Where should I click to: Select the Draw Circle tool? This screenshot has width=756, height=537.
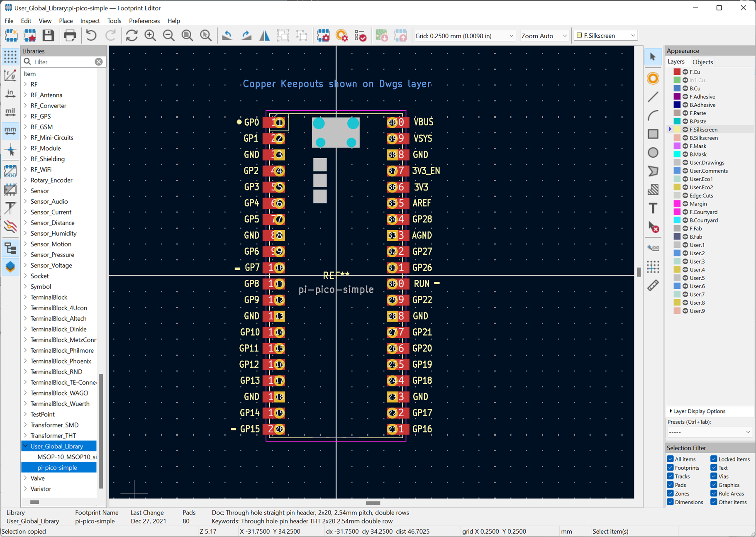[653, 152]
